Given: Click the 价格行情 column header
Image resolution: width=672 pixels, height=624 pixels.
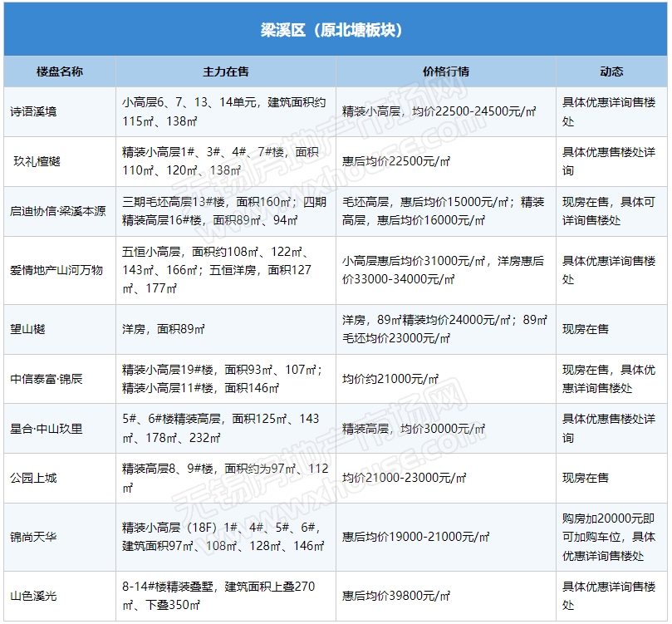Looking at the screenshot, I should (x=446, y=71).
